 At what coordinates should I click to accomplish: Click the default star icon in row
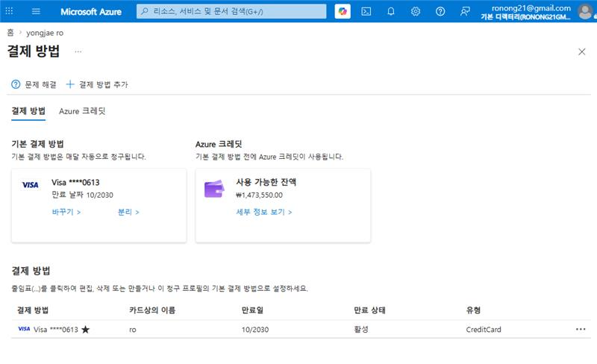pyautogui.click(x=86, y=330)
